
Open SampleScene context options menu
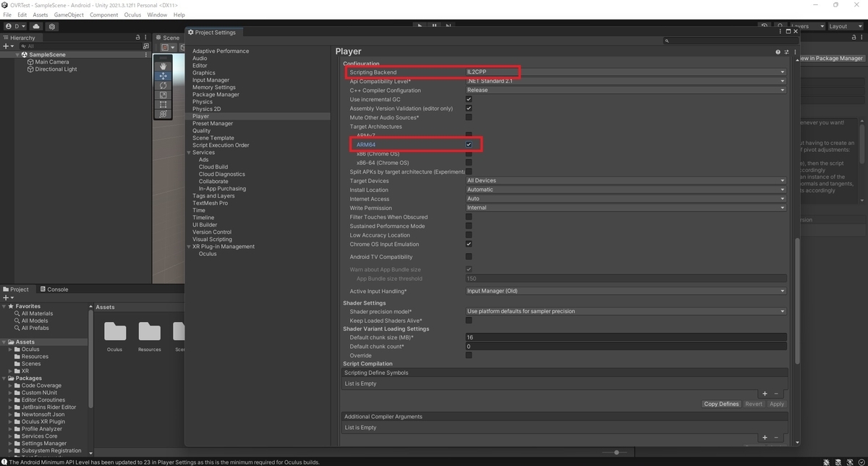(146, 55)
